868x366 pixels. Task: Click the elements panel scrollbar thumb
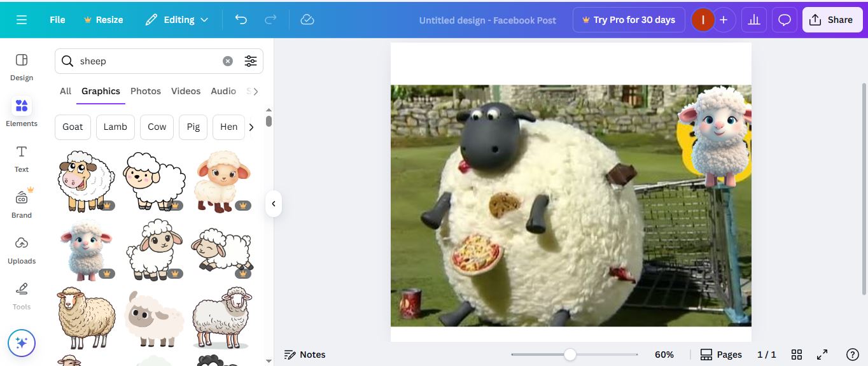pos(269,121)
